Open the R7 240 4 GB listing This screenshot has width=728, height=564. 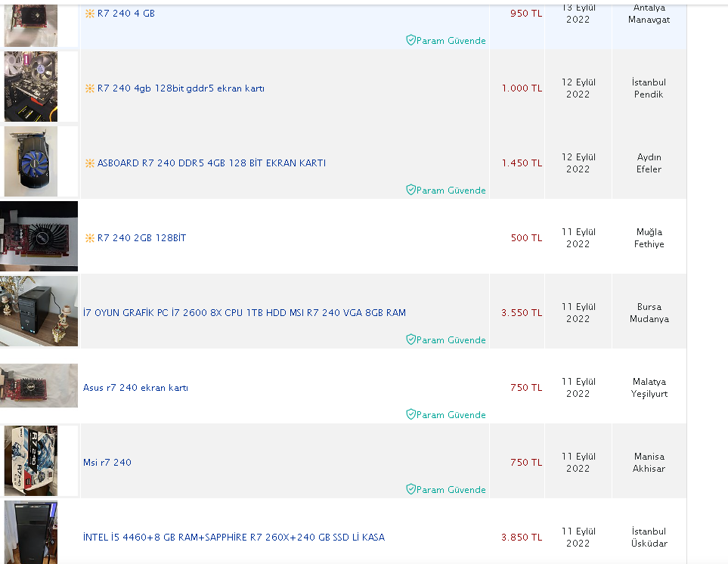point(125,14)
